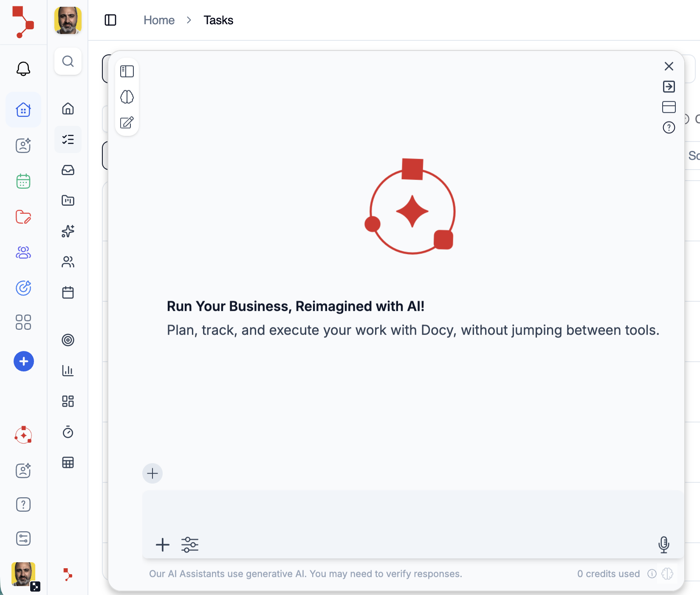Open the concentric circles target icon
Image resolution: width=700 pixels, height=595 pixels.
pyautogui.click(x=68, y=340)
